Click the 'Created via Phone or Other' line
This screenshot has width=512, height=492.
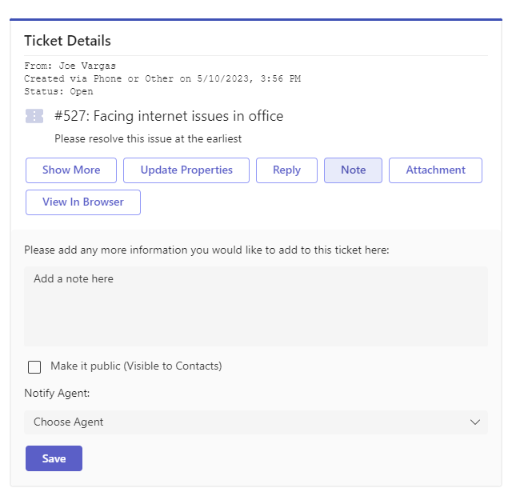pos(162,79)
